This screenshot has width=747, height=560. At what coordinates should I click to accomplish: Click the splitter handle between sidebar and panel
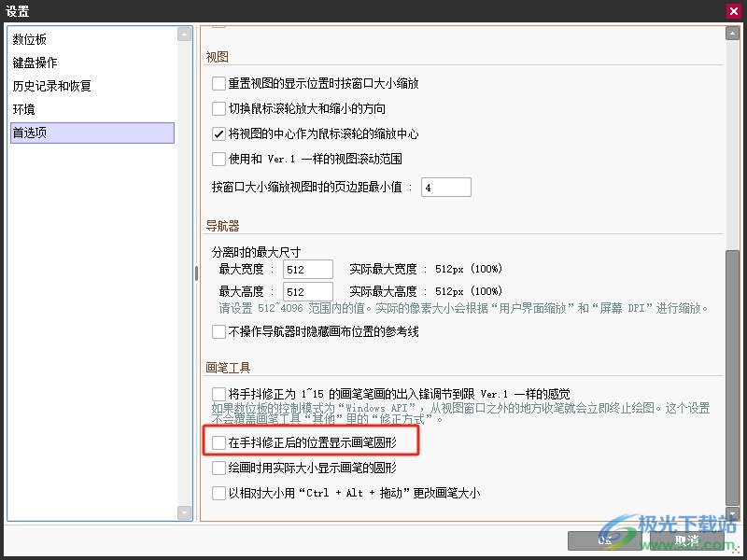(x=196, y=273)
